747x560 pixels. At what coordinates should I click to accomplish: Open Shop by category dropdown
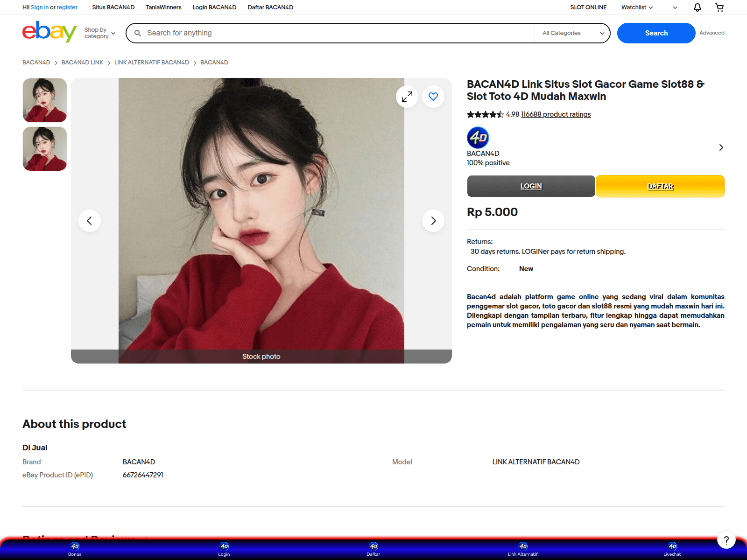99,33
